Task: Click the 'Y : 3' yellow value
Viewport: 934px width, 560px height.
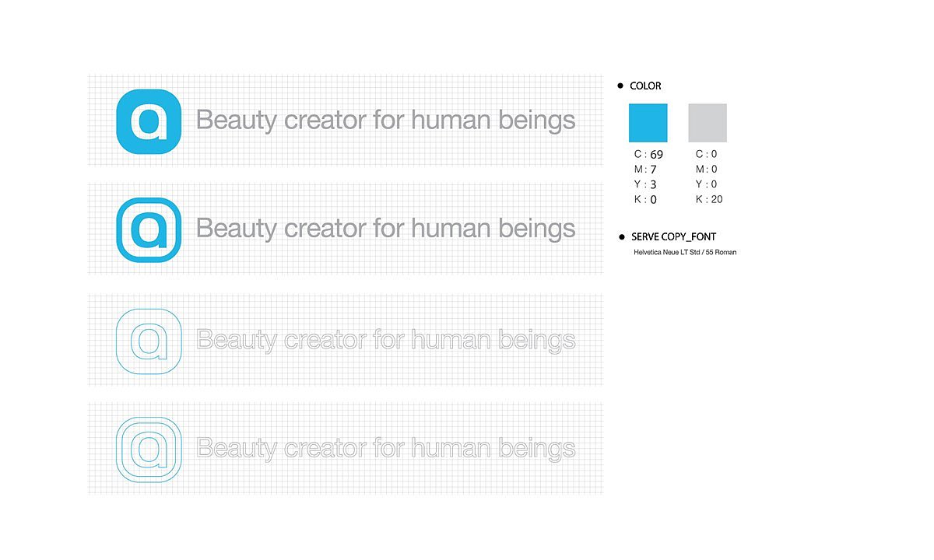Action: click(x=645, y=184)
